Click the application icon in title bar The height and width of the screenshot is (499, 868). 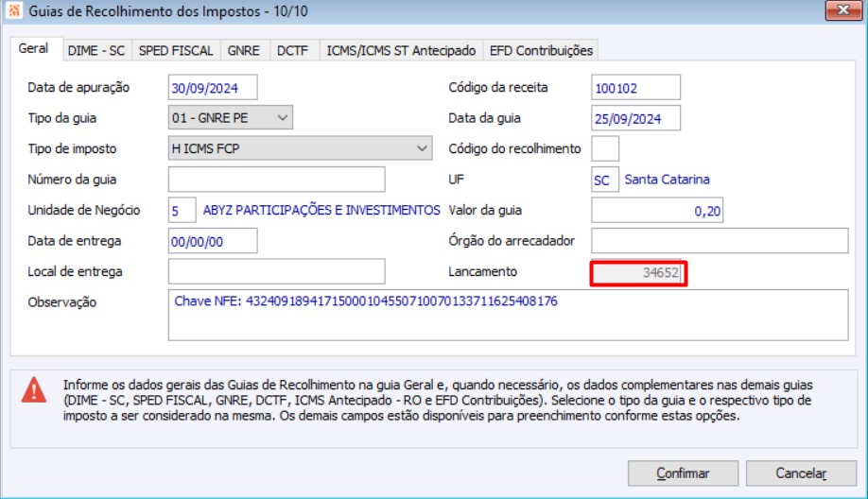14,10
